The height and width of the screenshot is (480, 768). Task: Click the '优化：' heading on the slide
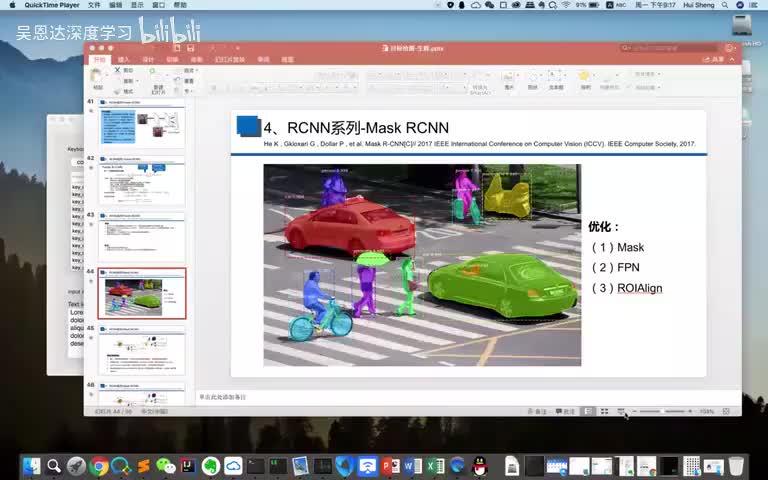[x=603, y=227]
